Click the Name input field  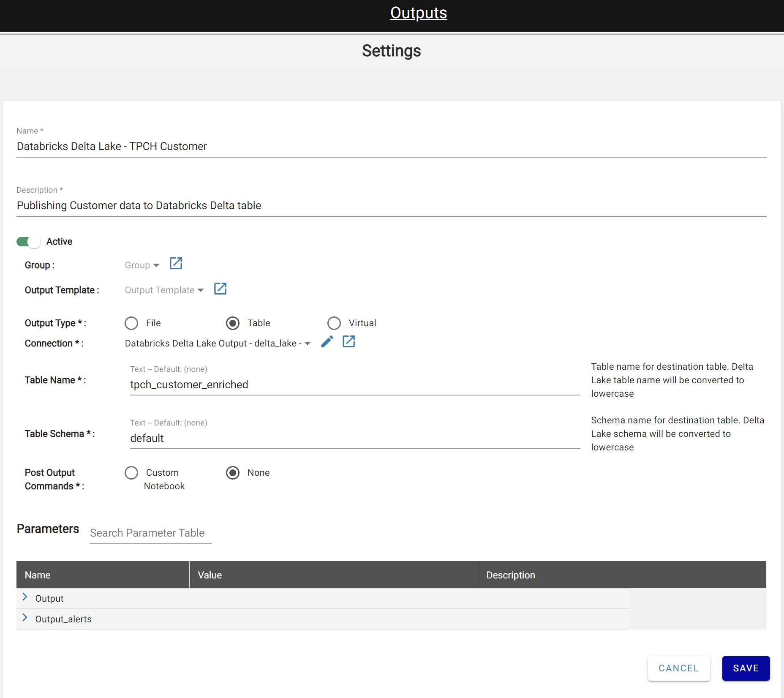click(392, 147)
